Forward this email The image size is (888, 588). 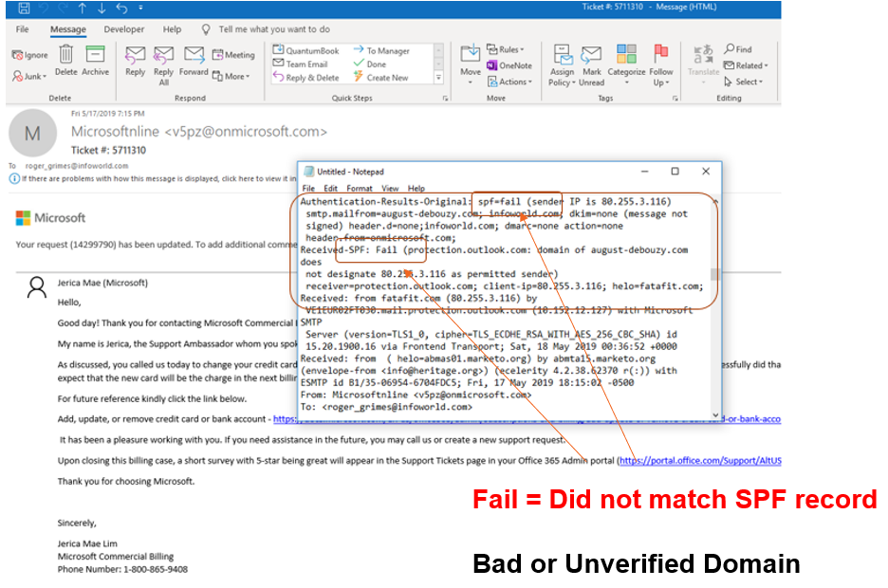point(194,61)
